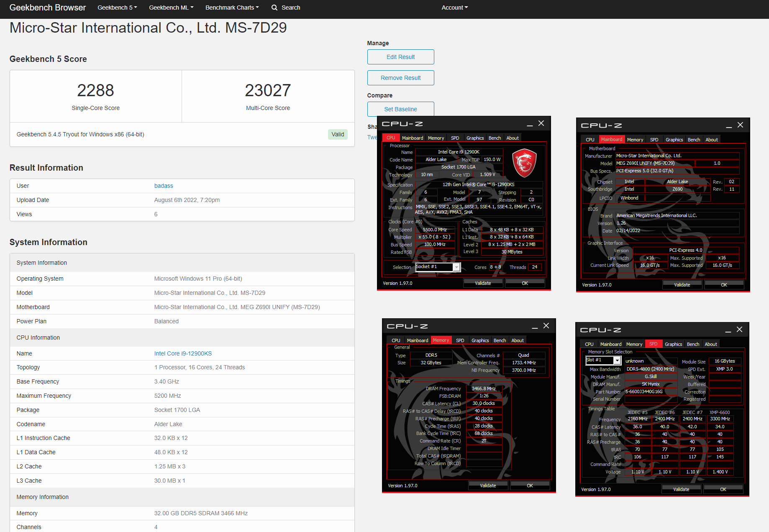Go to Geekbench Browser home
769x532 pixels.
tap(48, 8)
